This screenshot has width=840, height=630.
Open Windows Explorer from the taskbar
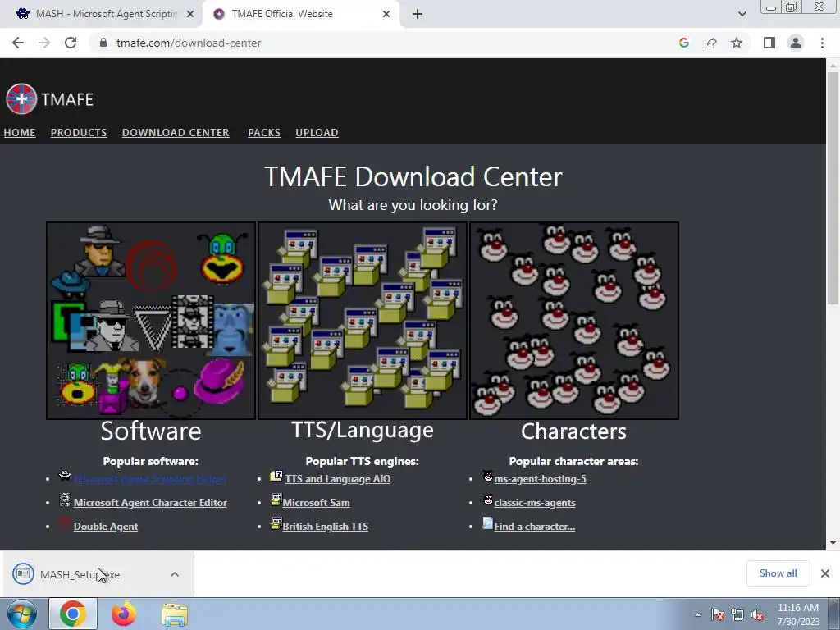[175, 614]
